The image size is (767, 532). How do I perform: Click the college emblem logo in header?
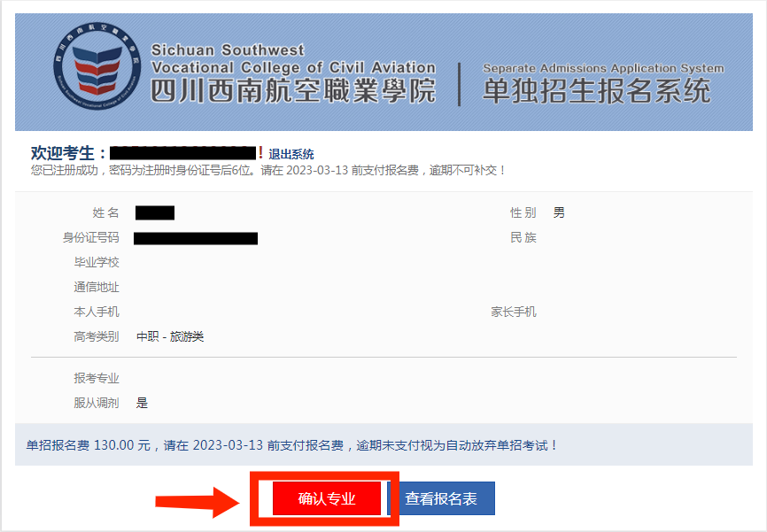(x=97, y=66)
